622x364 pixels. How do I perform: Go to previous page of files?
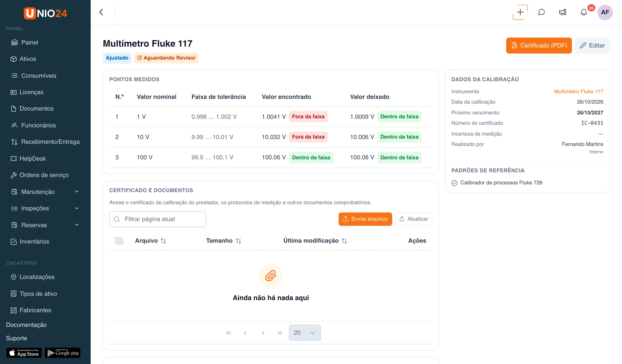coord(245,333)
